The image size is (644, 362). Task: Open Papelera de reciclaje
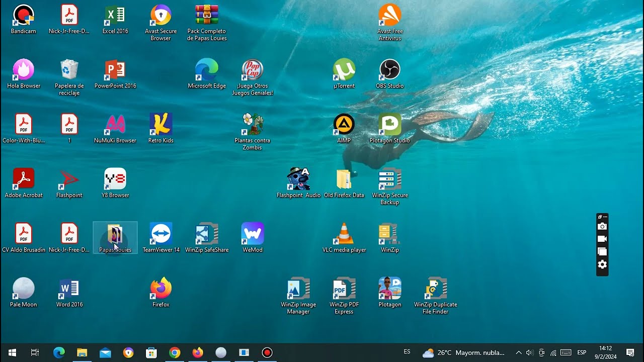pyautogui.click(x=69, y=77)
